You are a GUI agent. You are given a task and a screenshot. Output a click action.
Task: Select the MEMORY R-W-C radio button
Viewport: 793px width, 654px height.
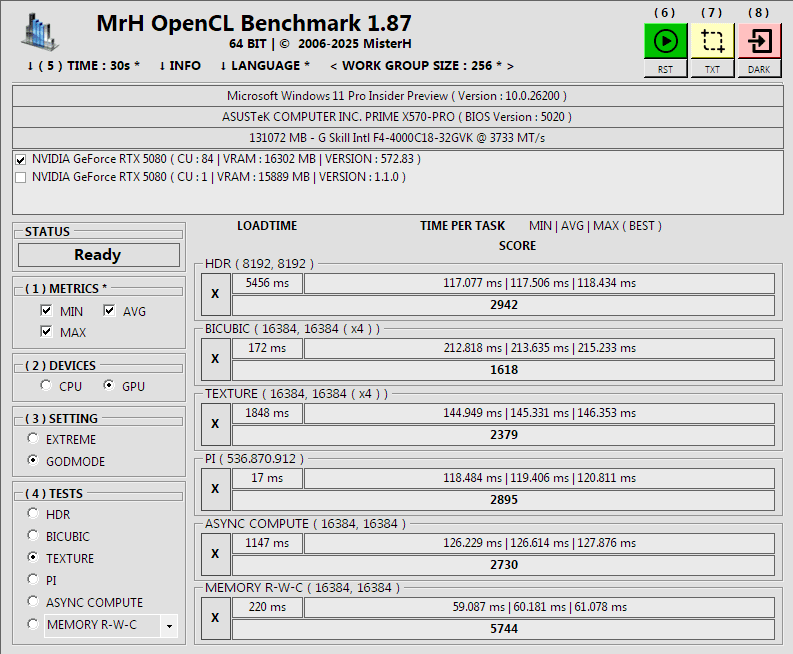pos(33,624)
